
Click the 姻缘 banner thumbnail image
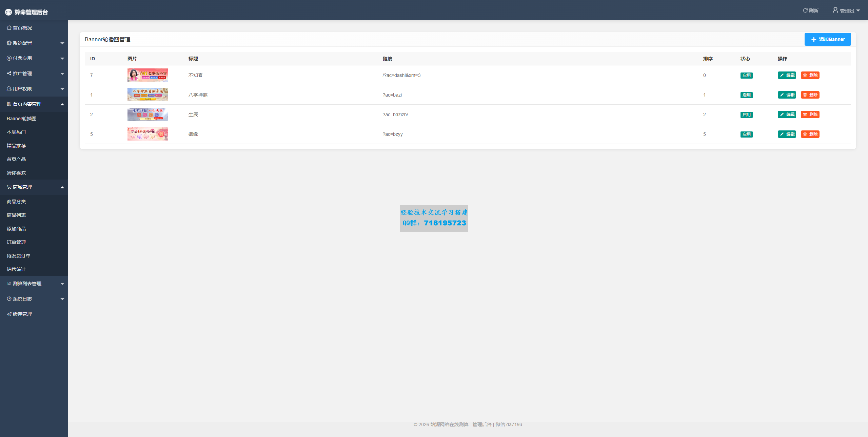[x=147, y=134]
